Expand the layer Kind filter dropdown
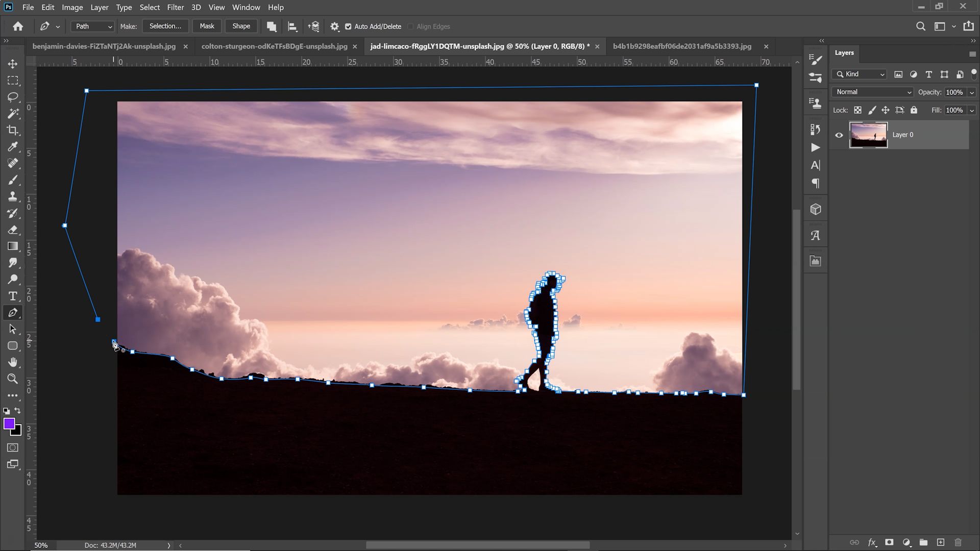This screenshot has height=551, width=980. [861, 74]
